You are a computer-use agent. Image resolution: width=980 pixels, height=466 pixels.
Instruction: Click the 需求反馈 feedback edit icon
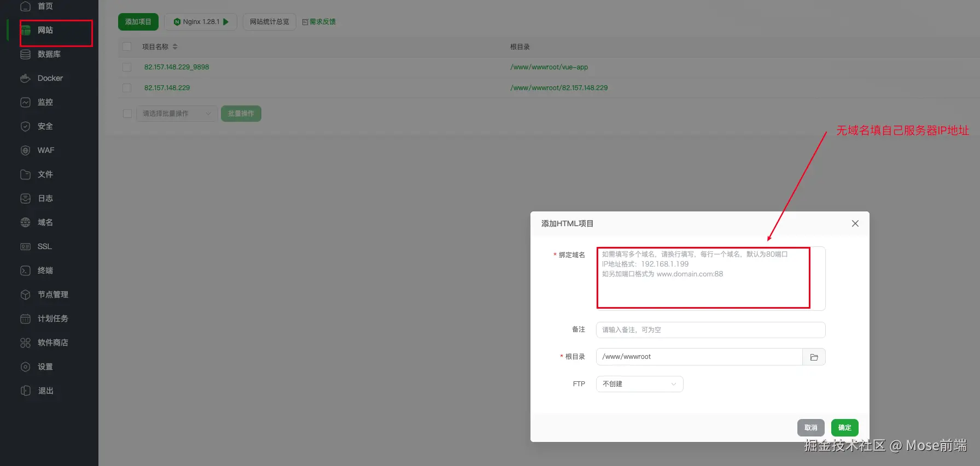pos(305,22)
